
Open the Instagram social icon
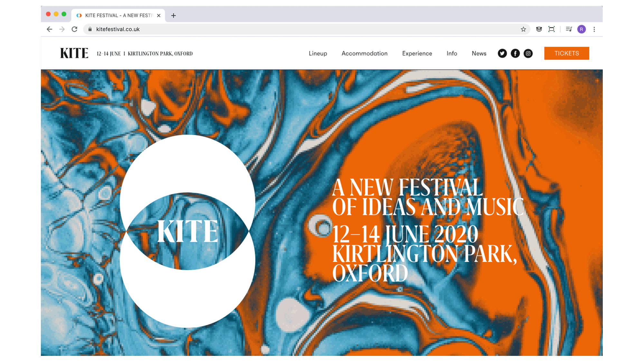point(528,53)
